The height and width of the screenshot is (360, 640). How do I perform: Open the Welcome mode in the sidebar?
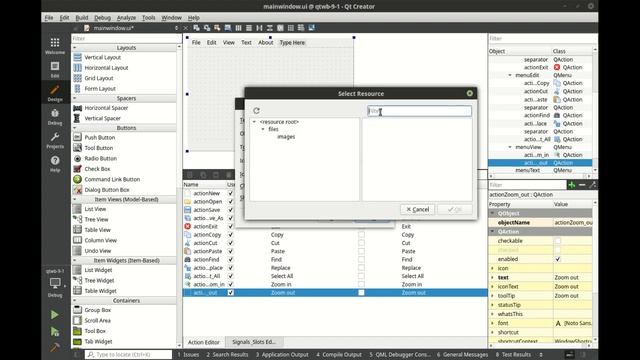pos(55,46)
